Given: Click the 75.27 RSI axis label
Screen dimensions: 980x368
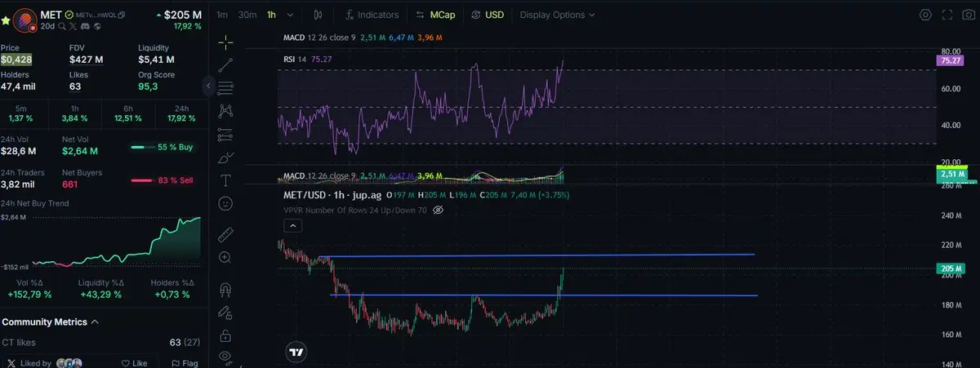Looking at the screenshot, I should (x=951, y=60).
